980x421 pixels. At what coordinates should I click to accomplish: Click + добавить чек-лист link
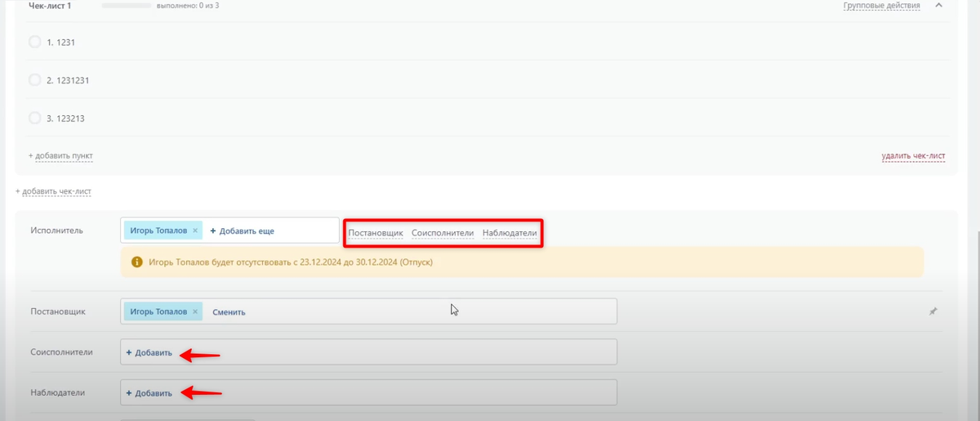tap(53, 191)
